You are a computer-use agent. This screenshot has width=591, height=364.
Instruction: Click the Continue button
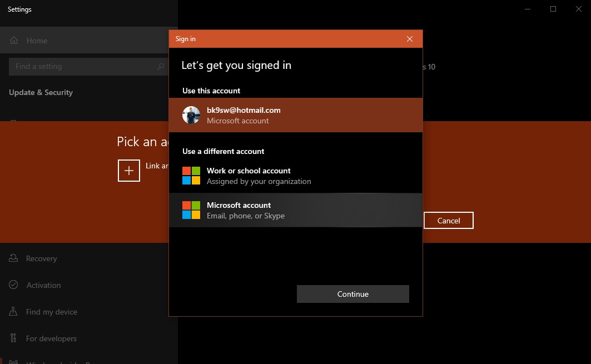point(353,294)
